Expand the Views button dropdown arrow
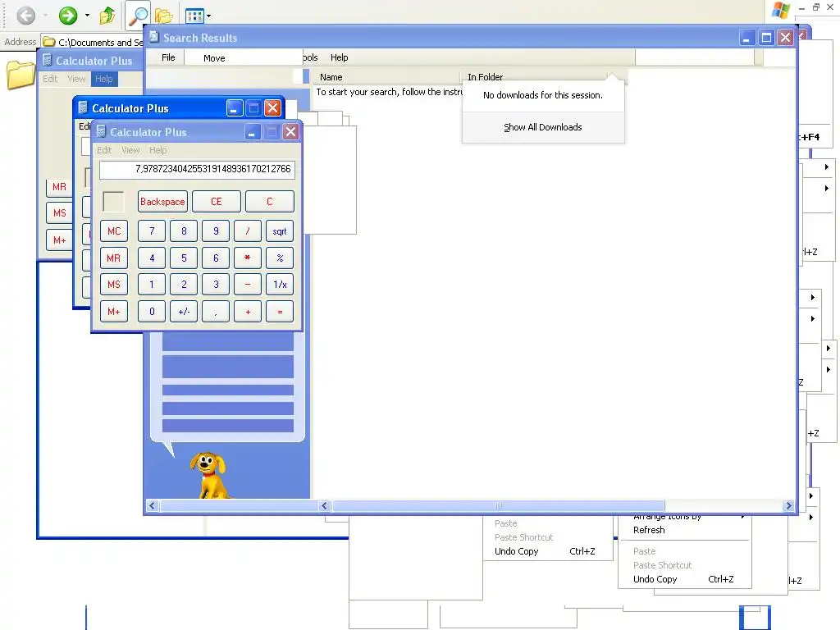 coord(208,16)
